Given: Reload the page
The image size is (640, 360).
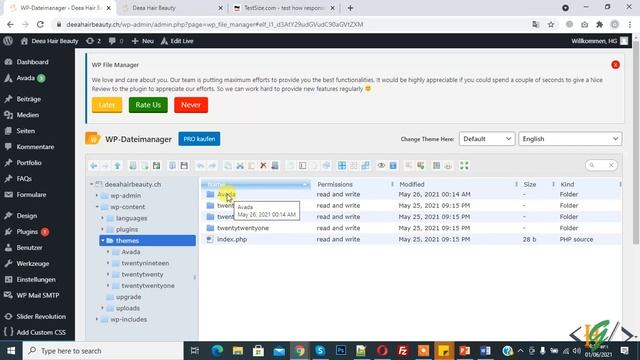Looking at the screenshot, I should pos(40,24).
